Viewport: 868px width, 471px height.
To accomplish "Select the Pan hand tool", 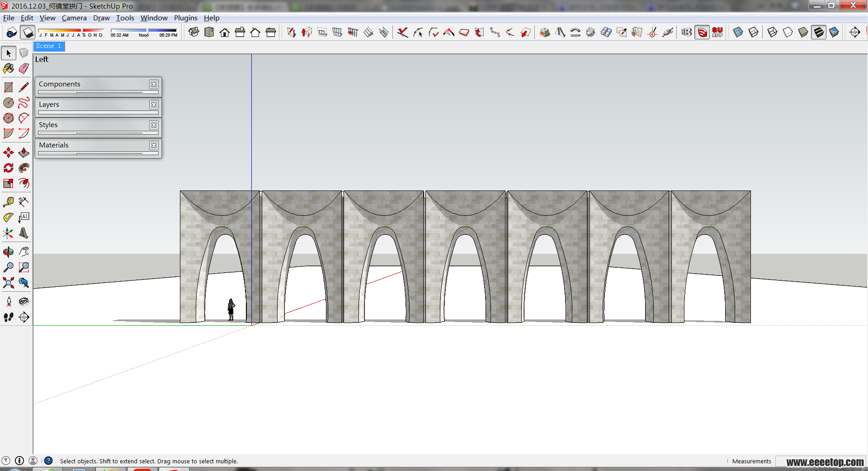I will [24, 252].
